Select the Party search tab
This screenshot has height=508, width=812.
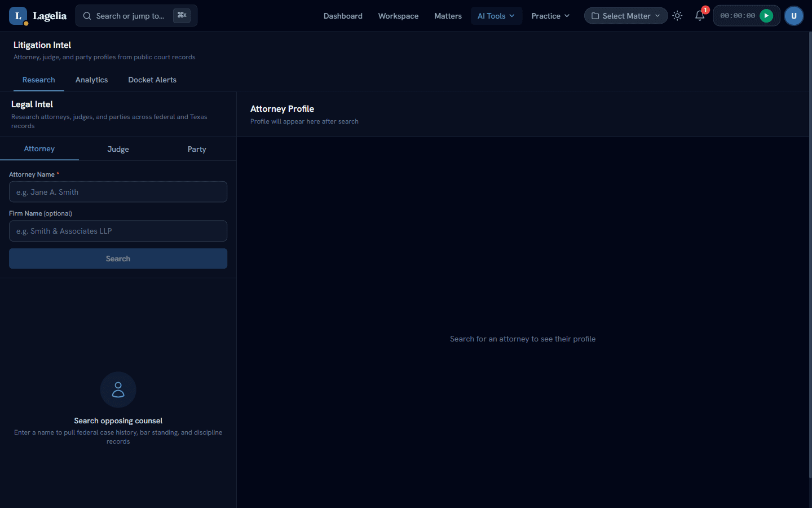[197, 149]
